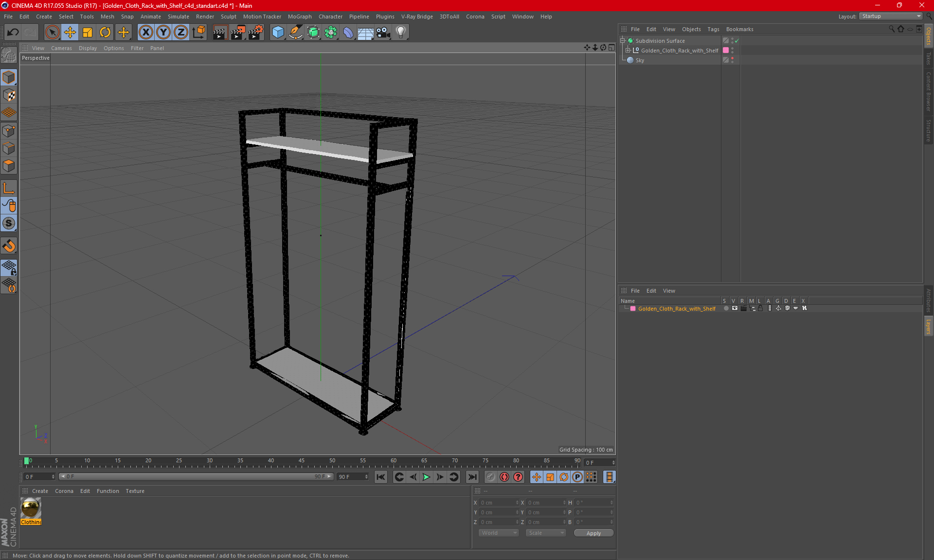
Task: Toggle Sky visibility dots
Action: pyautogui.click(x=732, y=60)
